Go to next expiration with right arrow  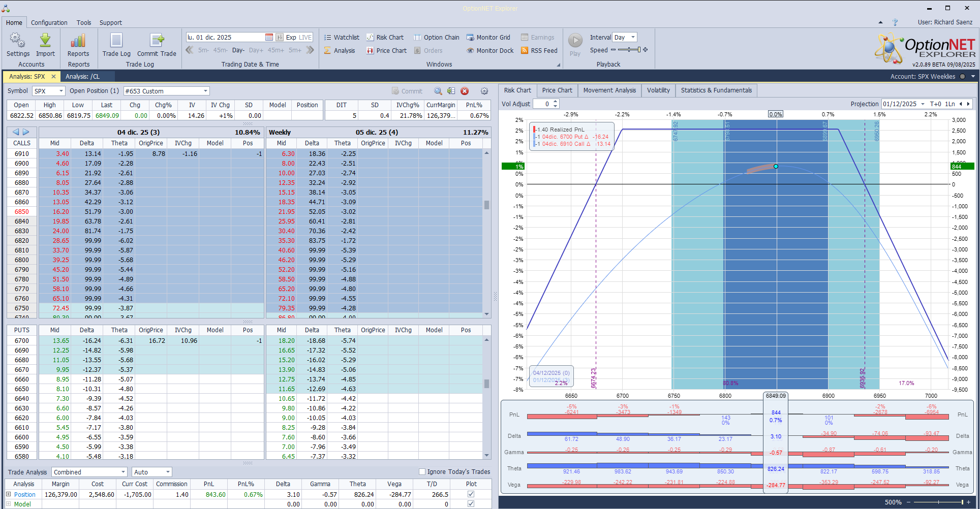click(26, 132)
